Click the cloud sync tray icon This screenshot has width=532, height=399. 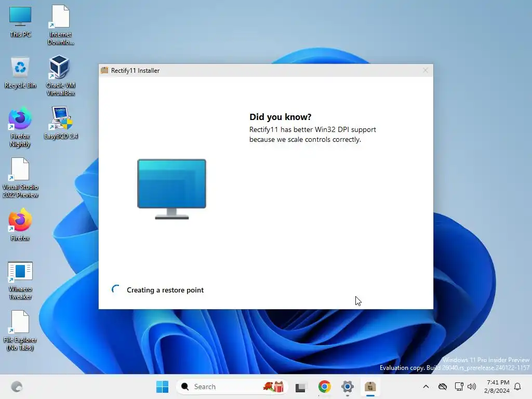click(x=443, y=387)
